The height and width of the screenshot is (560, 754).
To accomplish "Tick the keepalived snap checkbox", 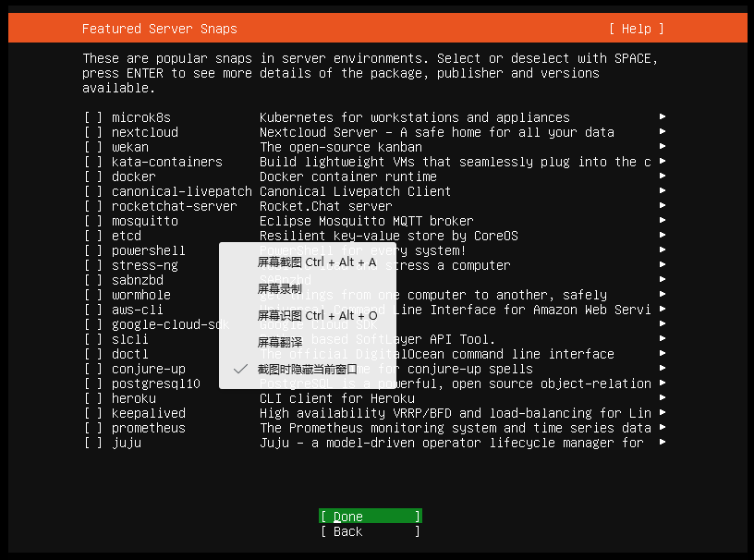I will point(93,413).
